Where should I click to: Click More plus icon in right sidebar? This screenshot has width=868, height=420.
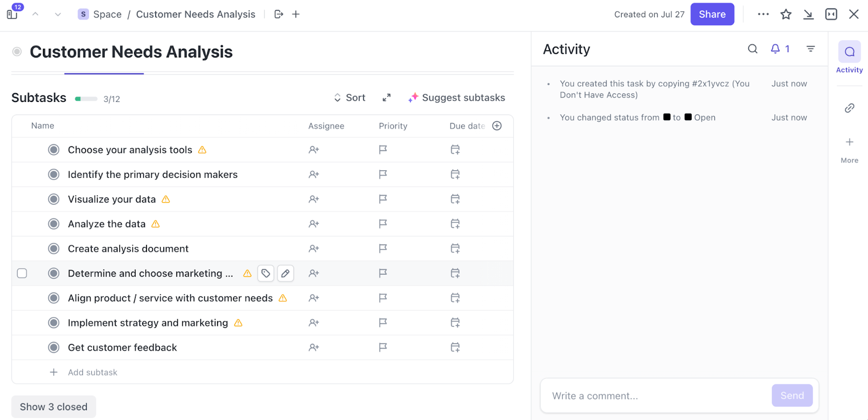coord(850,142)
